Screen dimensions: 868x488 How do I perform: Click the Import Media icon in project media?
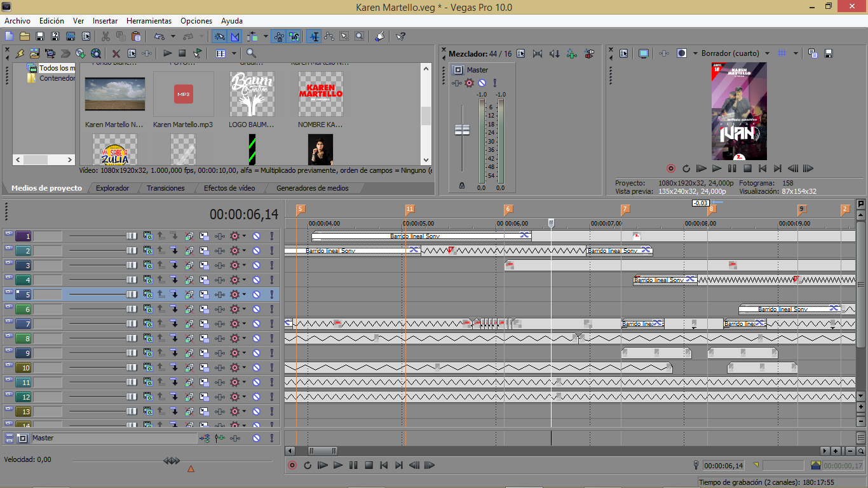click(34, 53)
